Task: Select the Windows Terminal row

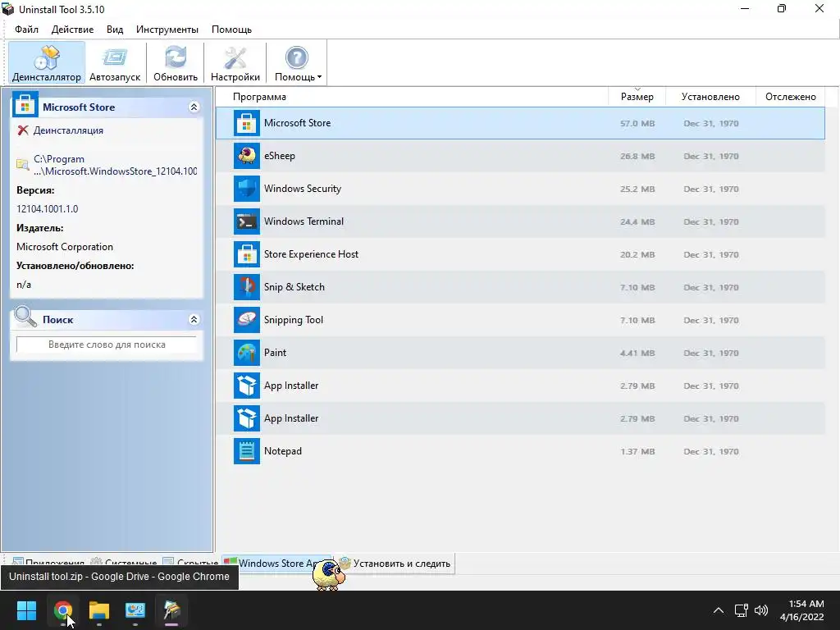Action: click(520, 221)
